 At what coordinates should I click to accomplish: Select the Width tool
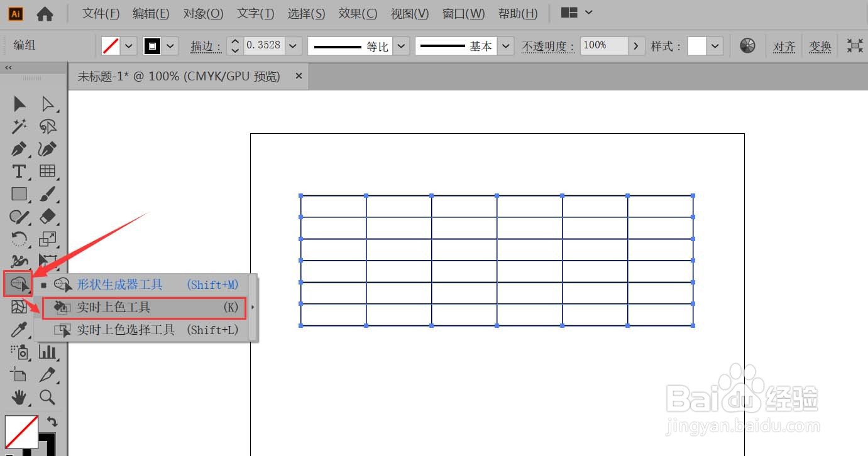19,261
